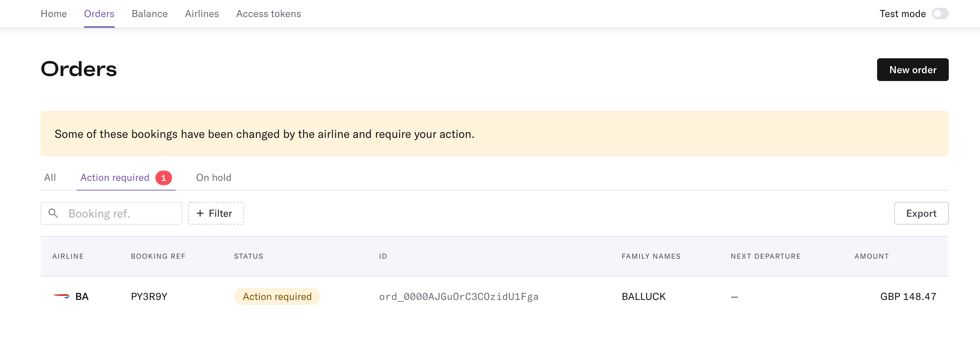Add a Filter to orders
Viewport: 980px width, 344px height.
[x=216, y=213]
